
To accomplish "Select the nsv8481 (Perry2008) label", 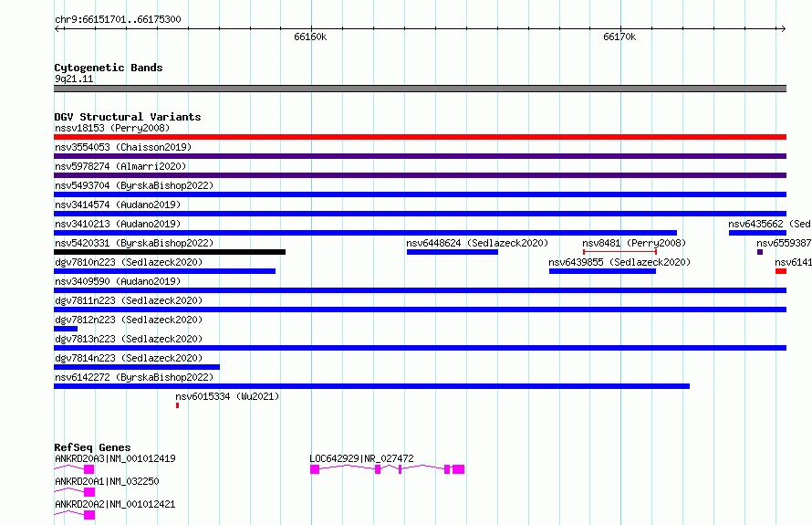I will (x=634, y=243).
